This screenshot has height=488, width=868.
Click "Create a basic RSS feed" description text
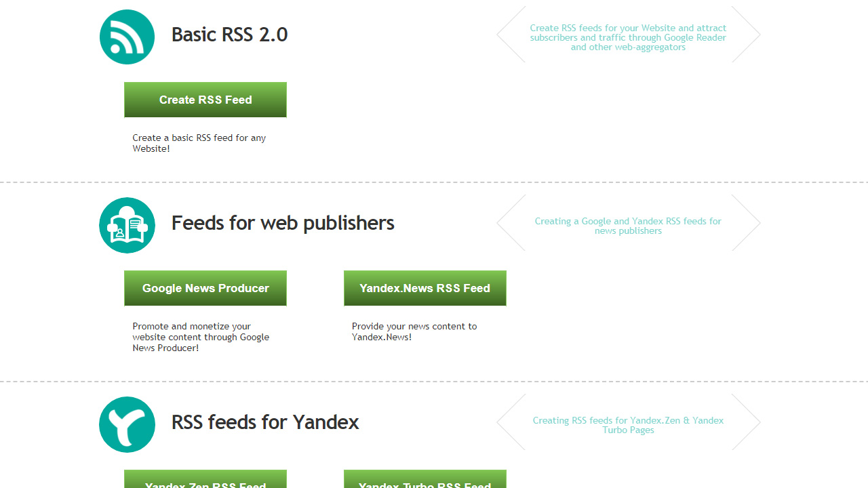coord(199,143)
